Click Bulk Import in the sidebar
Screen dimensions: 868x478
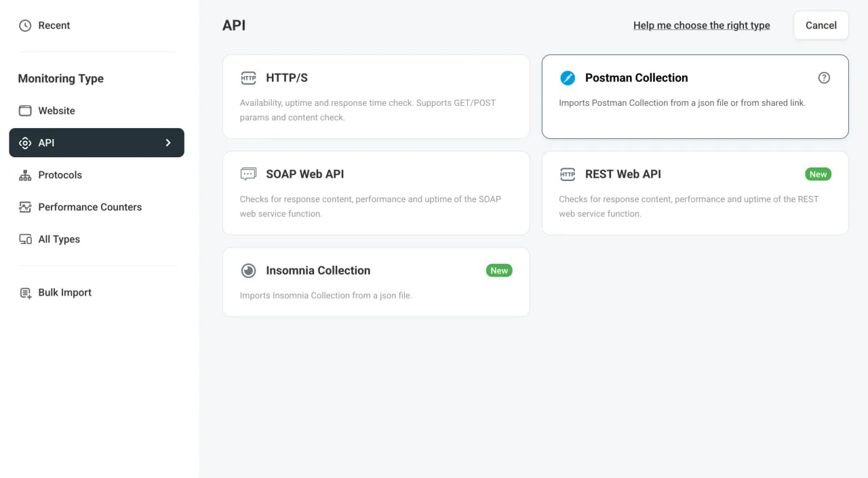pos(64,292)
